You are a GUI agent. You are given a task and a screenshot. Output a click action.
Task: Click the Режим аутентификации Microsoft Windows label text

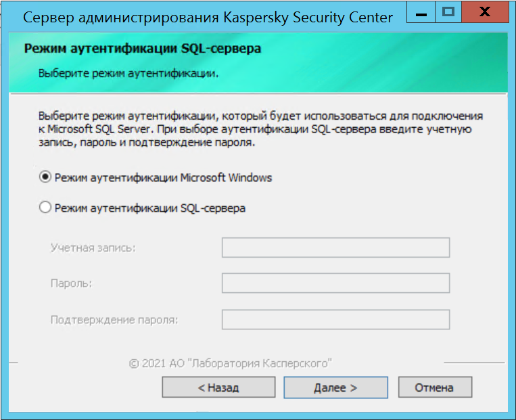coord(163,177)
